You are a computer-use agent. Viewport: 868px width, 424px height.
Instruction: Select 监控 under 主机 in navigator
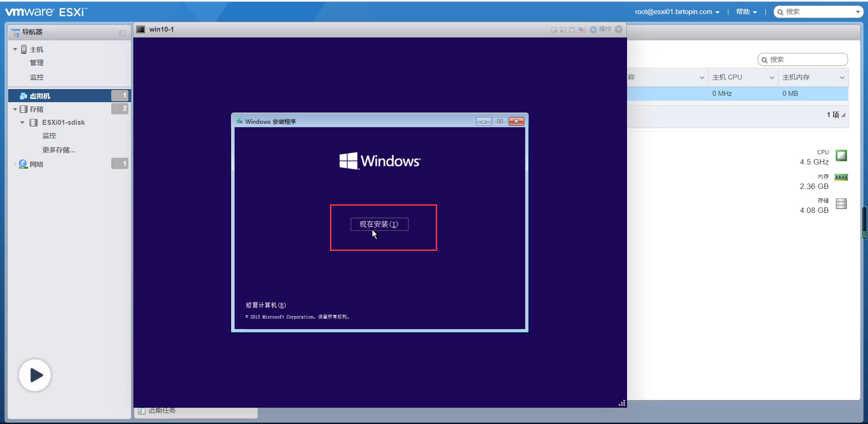pyautogui.click(x=37, y=77)
